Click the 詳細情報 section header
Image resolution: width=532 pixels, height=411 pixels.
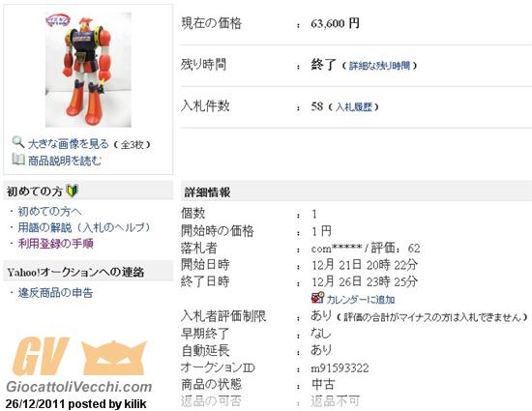(x=207, y=192)
